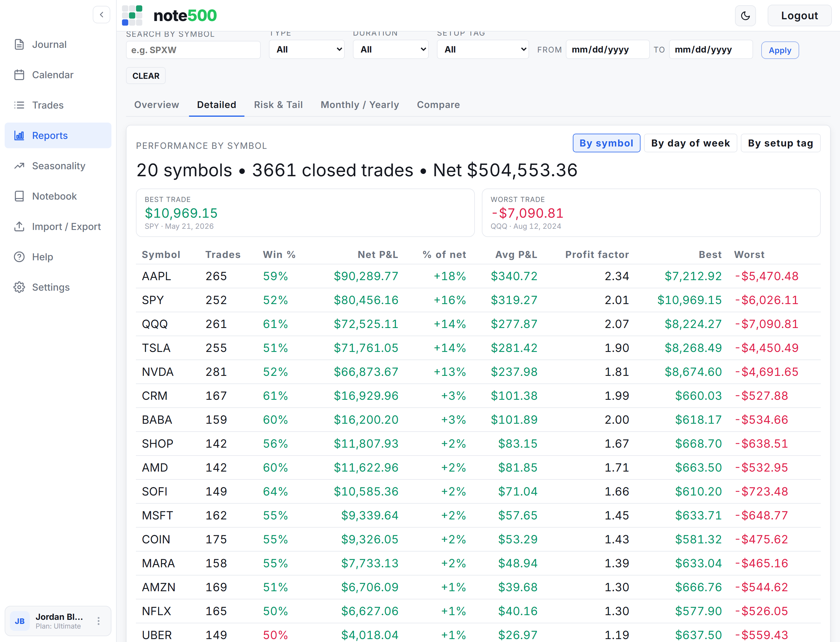The height and width of the screenshot is (642, 840).
Task: Click the AAPL symbol row
Action: tap(478, 276)
